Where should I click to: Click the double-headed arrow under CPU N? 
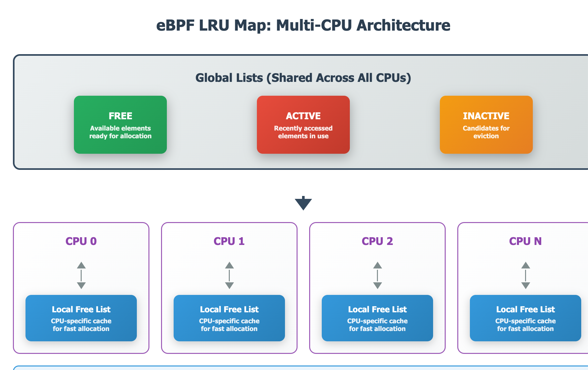coord(526,275)
